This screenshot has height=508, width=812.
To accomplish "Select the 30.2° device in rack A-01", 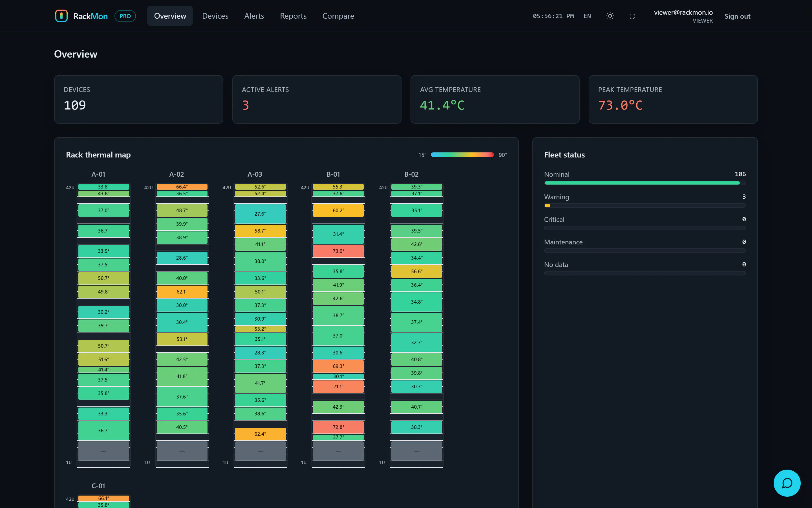I will (104, 312).
